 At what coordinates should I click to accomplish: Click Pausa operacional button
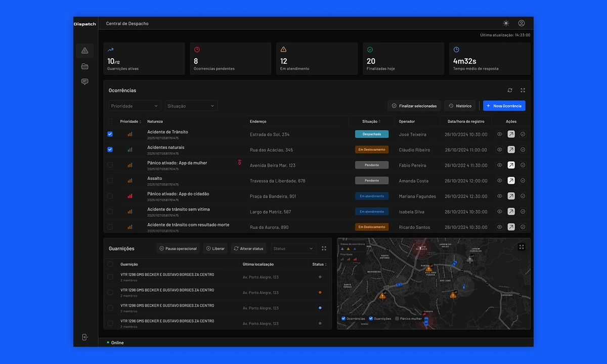(x=178, y=249)
